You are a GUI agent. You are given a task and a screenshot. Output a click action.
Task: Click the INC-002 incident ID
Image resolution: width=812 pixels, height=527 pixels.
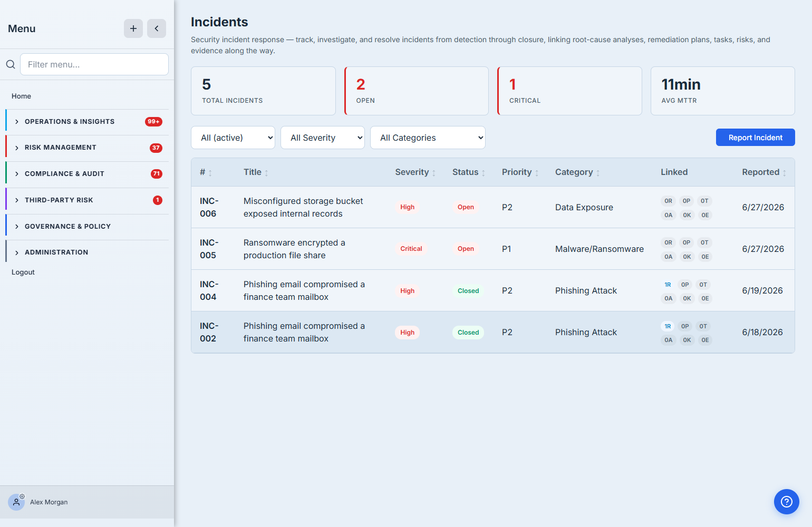209,332
